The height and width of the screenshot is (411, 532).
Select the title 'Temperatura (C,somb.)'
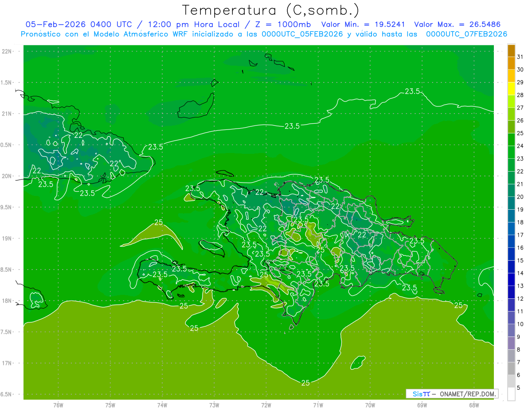click(270, 10)
